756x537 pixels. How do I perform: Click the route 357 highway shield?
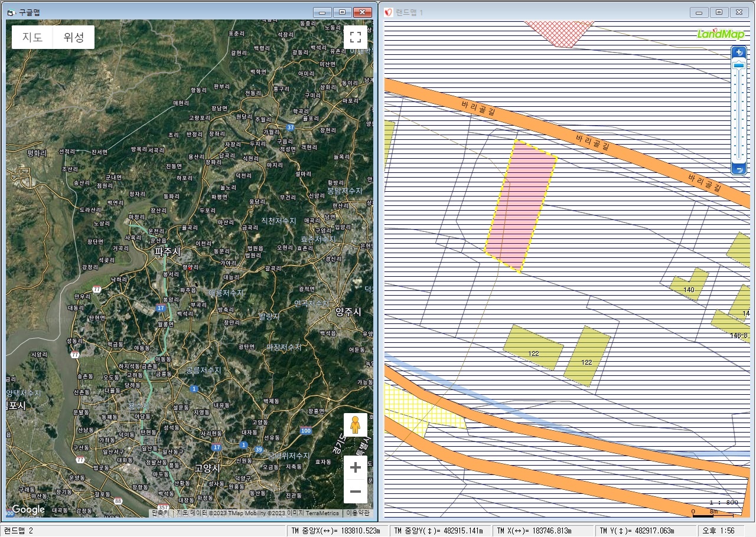tap(164, 507)
